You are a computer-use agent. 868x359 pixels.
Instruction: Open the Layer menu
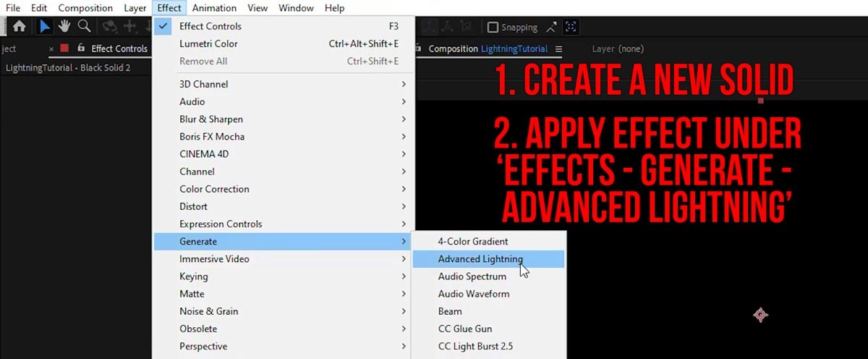[135, 8]
